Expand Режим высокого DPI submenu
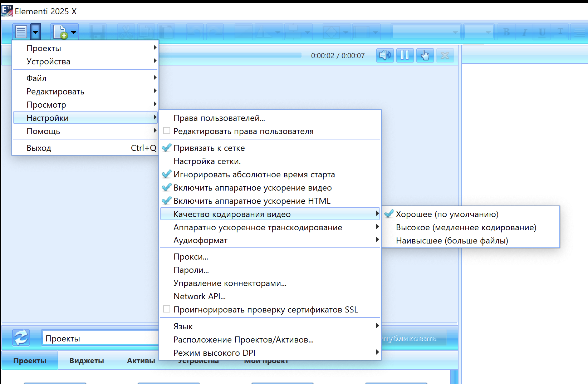This screenshot has height=384, width=588. (x=270, y=353)
